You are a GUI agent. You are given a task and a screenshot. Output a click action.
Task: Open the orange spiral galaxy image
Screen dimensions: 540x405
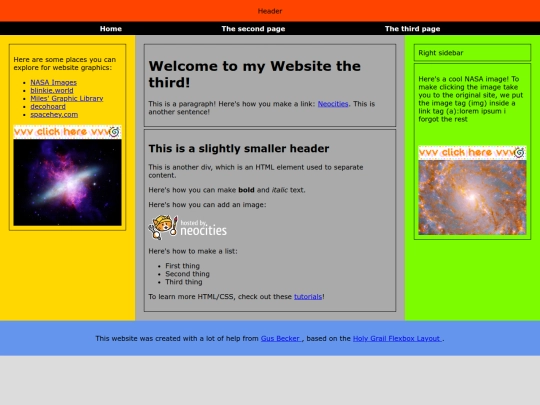[472, 197]
